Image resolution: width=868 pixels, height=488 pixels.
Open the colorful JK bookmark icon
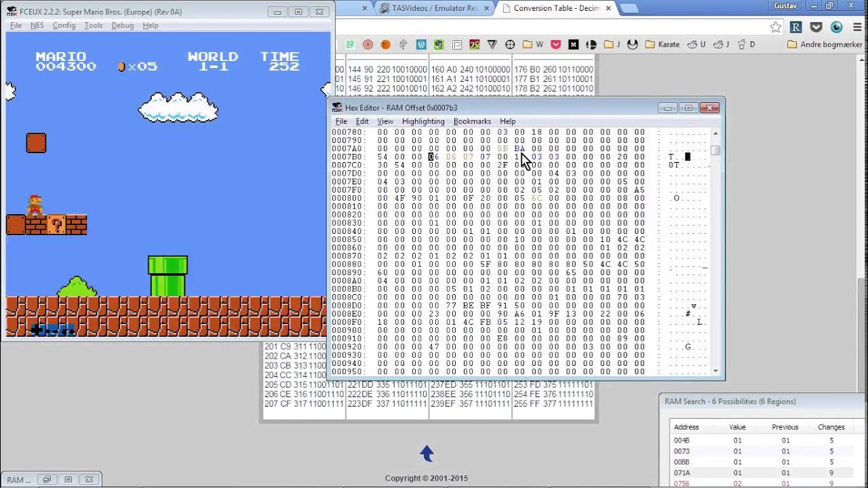pos(475,45)
